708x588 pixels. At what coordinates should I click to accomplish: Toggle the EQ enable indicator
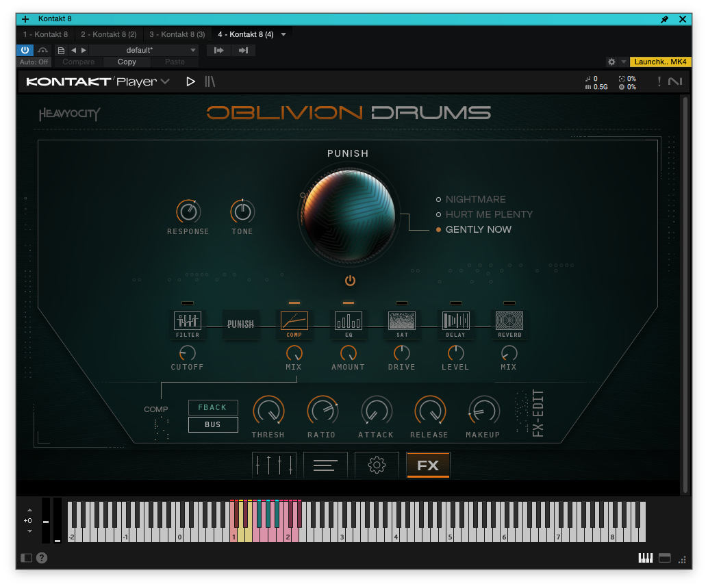coord(348,303)
